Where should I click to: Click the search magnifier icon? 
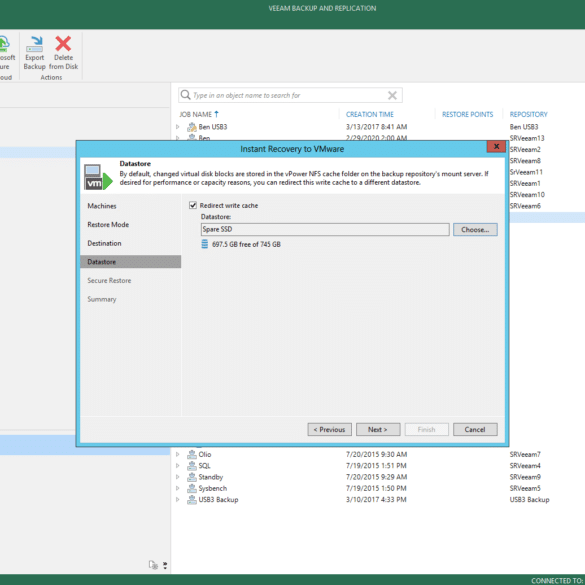click(185, 95)
